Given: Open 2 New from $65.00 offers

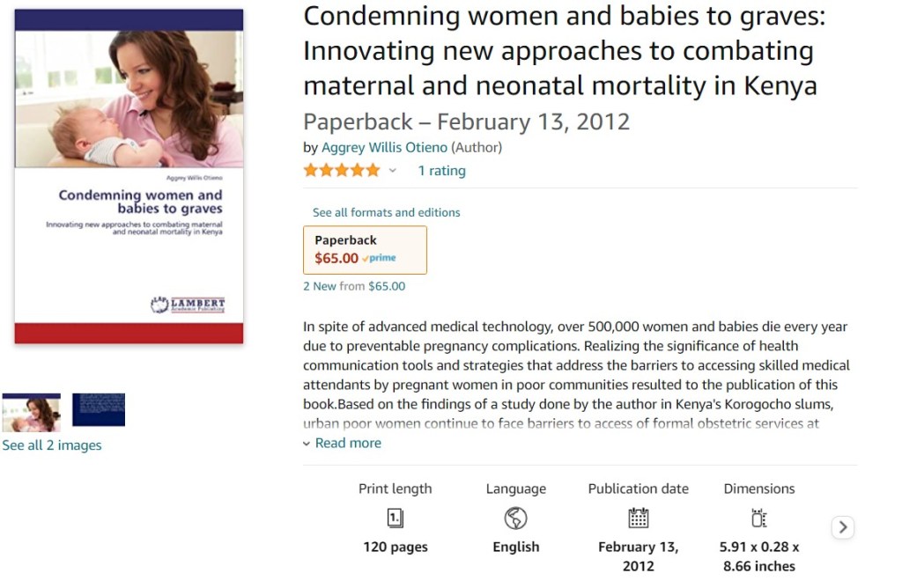Looking at the screenshot, I should tap(354, 286).
